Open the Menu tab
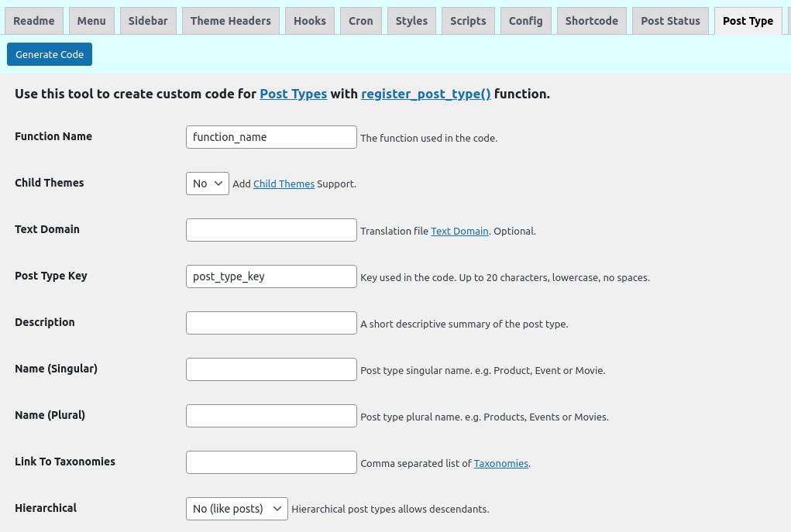The width and height of the screenshot is (791, 532). (x=91, y=21)
